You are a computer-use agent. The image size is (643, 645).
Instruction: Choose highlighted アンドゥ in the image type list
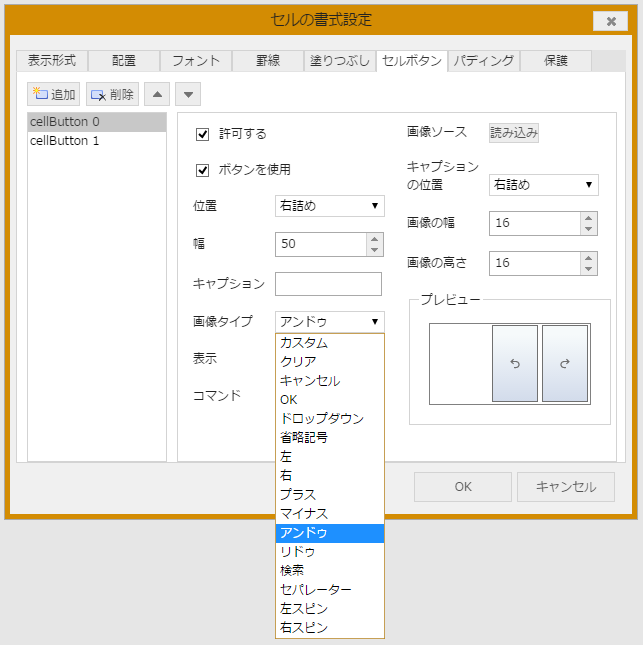[x=330, y=533]
